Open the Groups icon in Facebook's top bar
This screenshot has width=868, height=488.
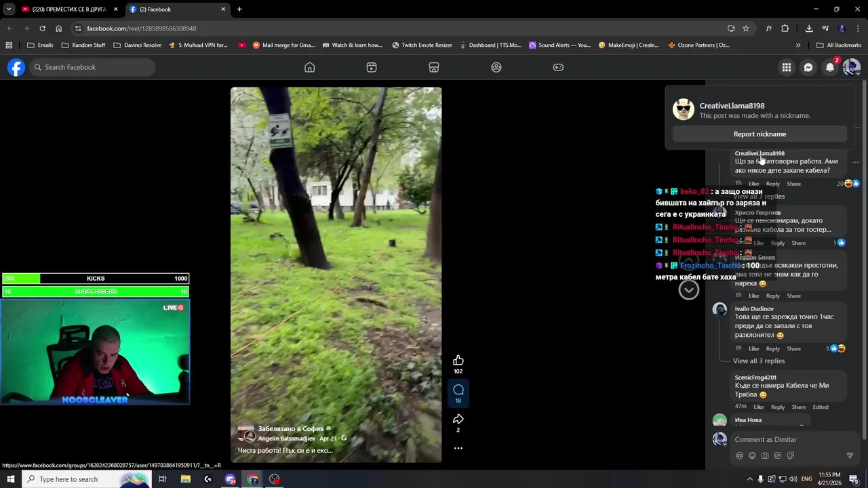tap(496, 67)
